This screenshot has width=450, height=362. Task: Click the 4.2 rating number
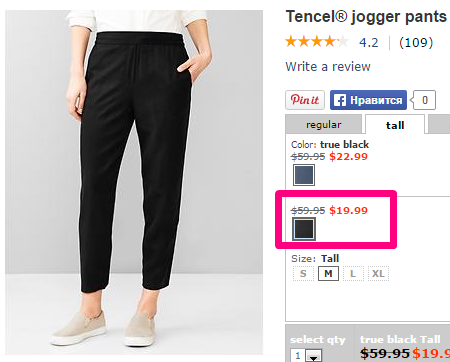[369, 43]
